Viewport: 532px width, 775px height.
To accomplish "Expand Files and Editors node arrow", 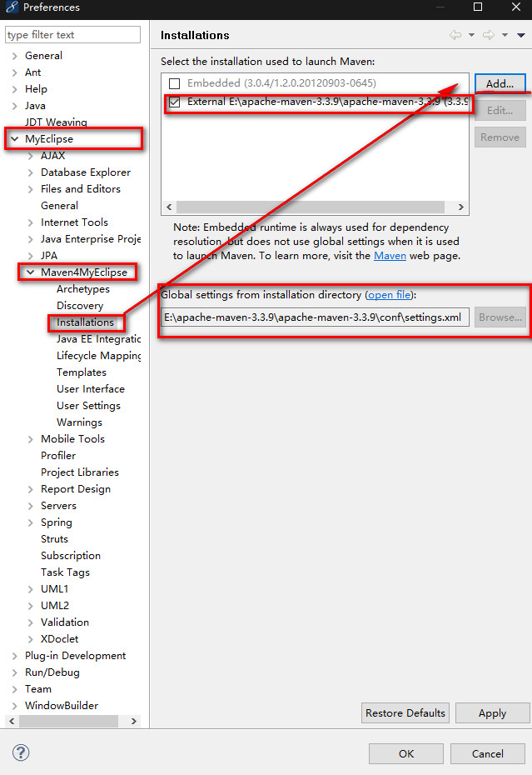I will (x=30, y=189).
